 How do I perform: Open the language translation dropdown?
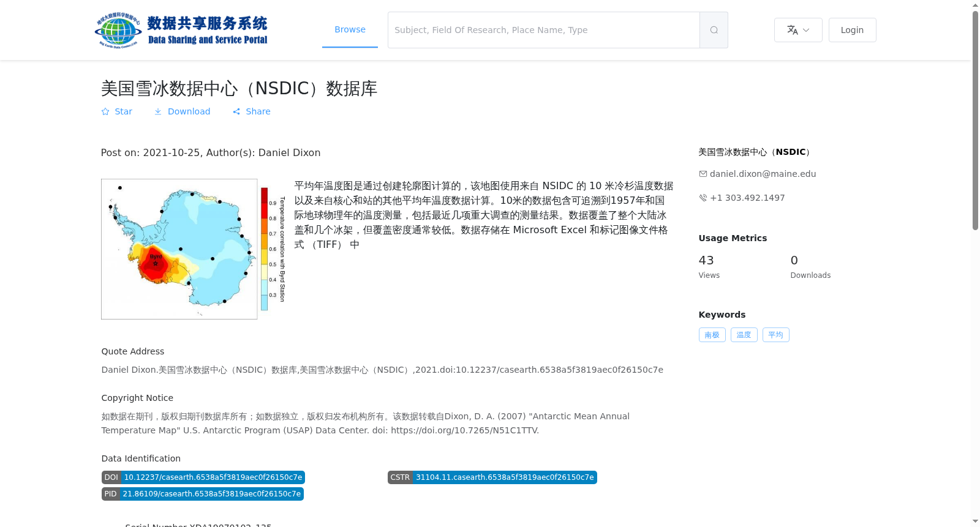click(x=798, y=30)
